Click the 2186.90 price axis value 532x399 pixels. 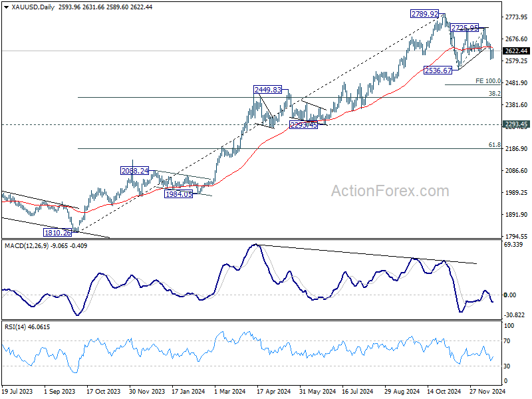pos(517,148)
